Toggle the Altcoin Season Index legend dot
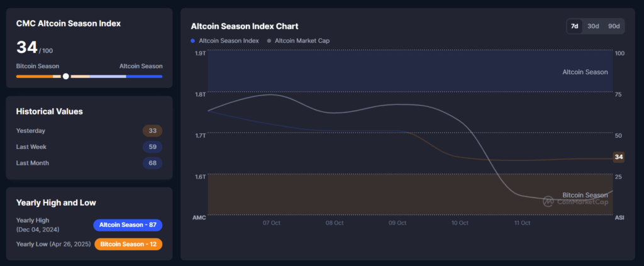644x266 pixels. click(x=193, y=41)
